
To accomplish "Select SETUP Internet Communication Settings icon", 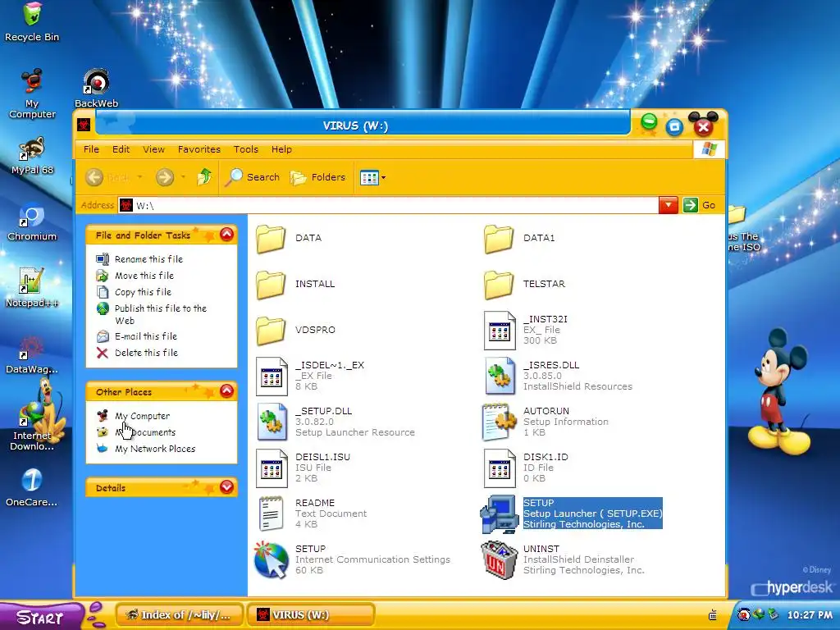I will coord(272,560).
